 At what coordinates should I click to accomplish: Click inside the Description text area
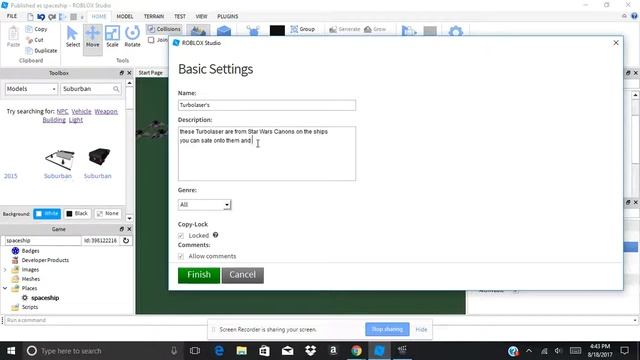tap(267, 153)
